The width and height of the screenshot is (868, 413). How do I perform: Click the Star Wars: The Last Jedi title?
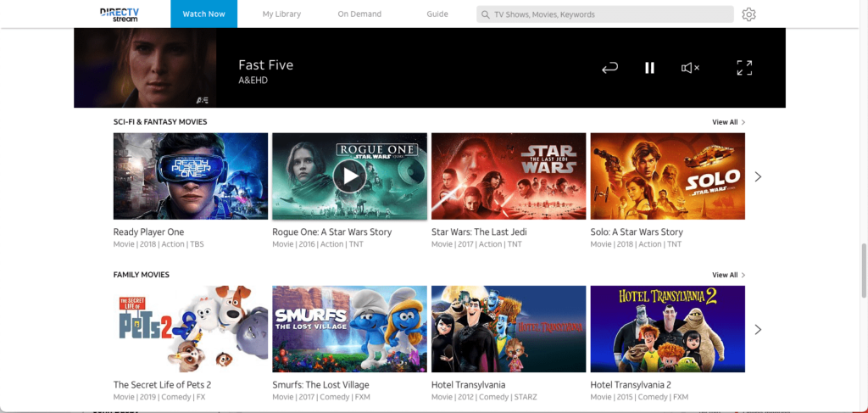point(479,232)
